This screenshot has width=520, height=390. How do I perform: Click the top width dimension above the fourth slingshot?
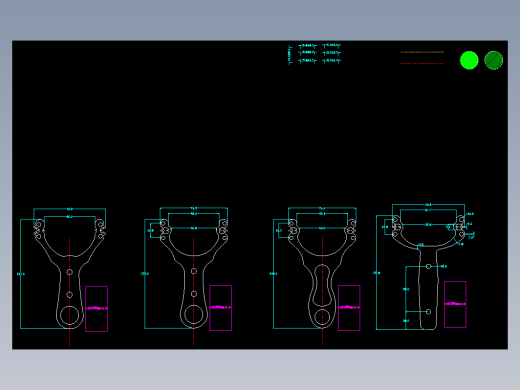coord(428,204)
